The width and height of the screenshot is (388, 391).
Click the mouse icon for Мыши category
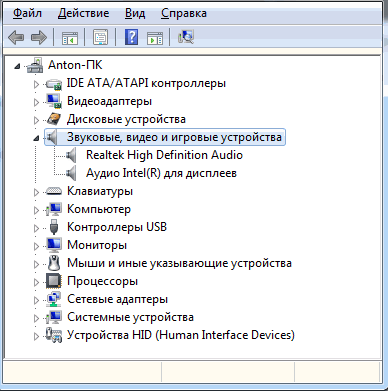point(54,263)
